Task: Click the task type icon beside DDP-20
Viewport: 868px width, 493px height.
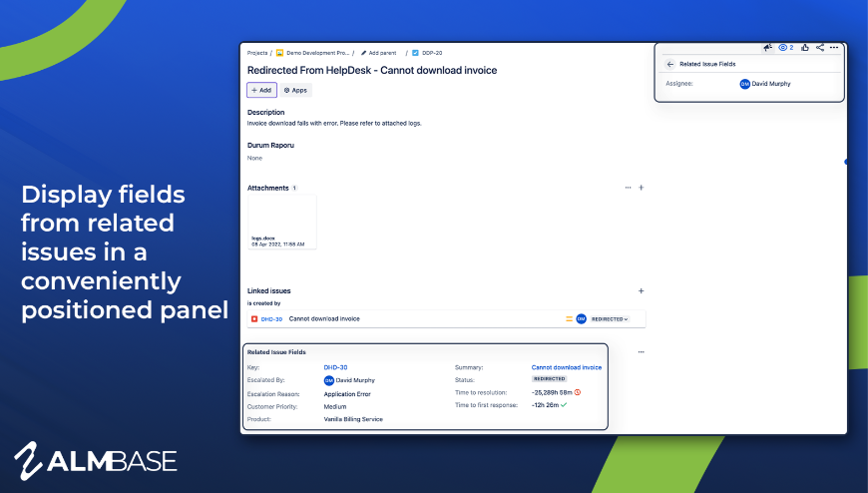Action: pos(415,53)
